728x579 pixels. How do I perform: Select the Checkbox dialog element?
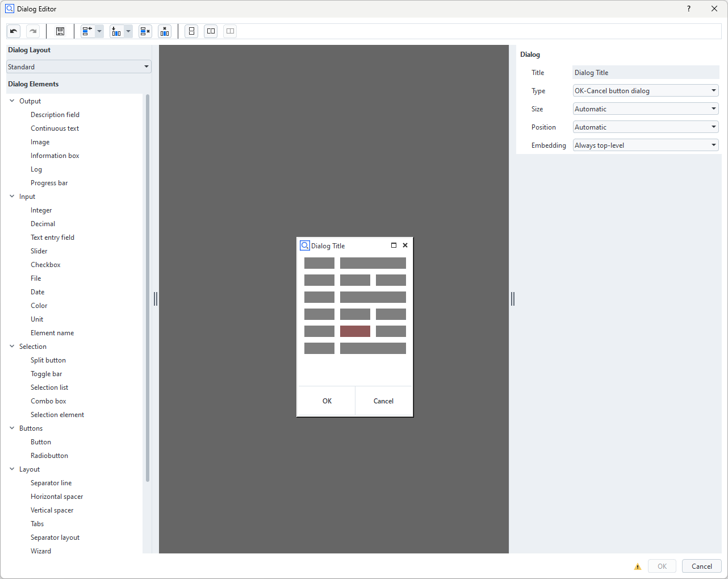(45, 265)
